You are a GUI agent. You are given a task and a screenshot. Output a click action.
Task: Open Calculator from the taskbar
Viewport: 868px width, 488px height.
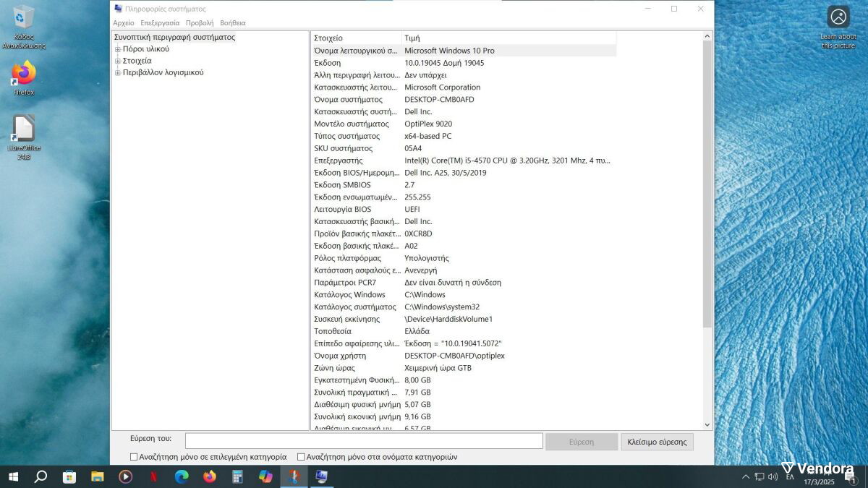click(x=237, y=476)
